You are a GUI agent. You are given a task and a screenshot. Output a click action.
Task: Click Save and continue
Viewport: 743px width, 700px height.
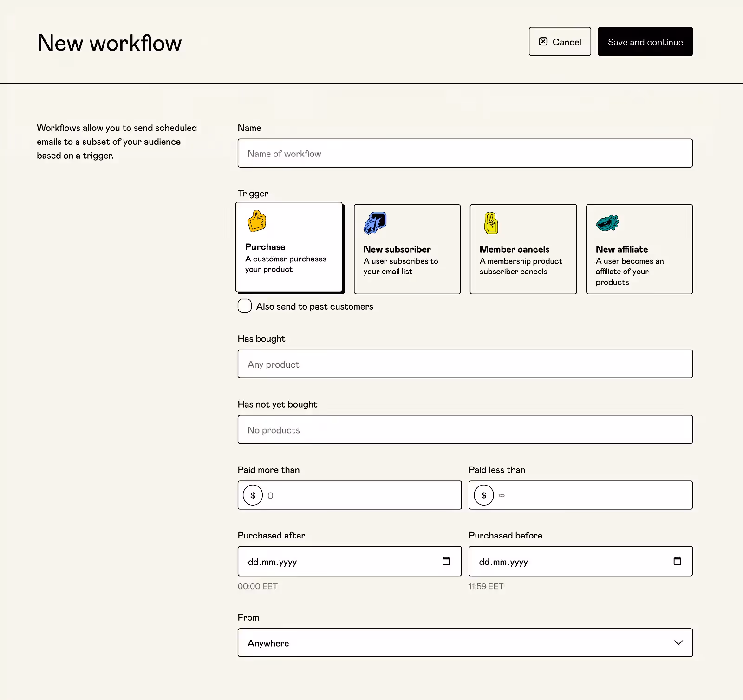(645, 41)
